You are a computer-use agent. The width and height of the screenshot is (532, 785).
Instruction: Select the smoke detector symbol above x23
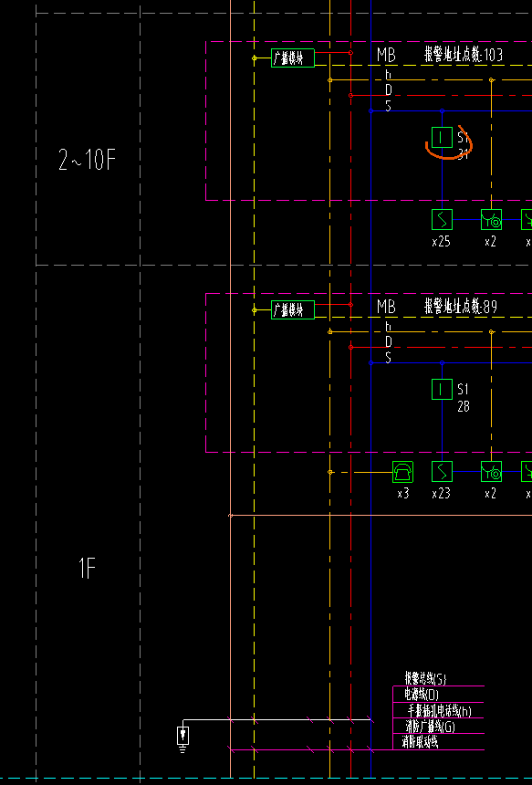[x=442, y=472]
